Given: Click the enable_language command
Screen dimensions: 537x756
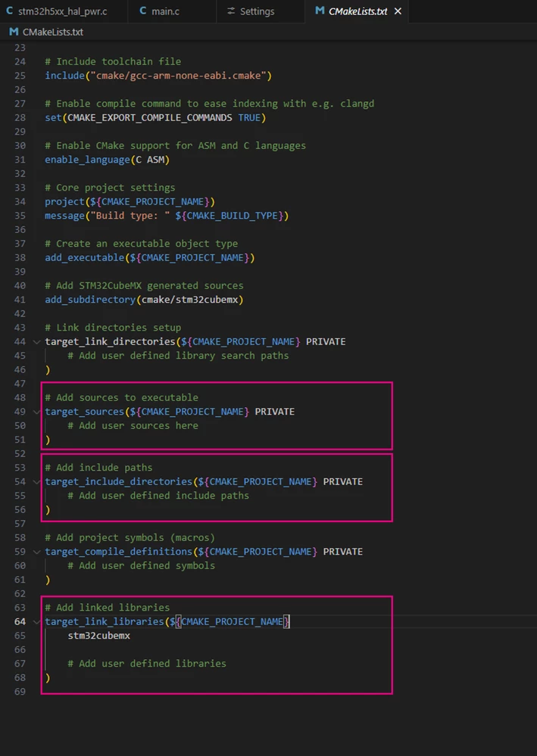Looking at the screenshot, I should tap(87, 160).
